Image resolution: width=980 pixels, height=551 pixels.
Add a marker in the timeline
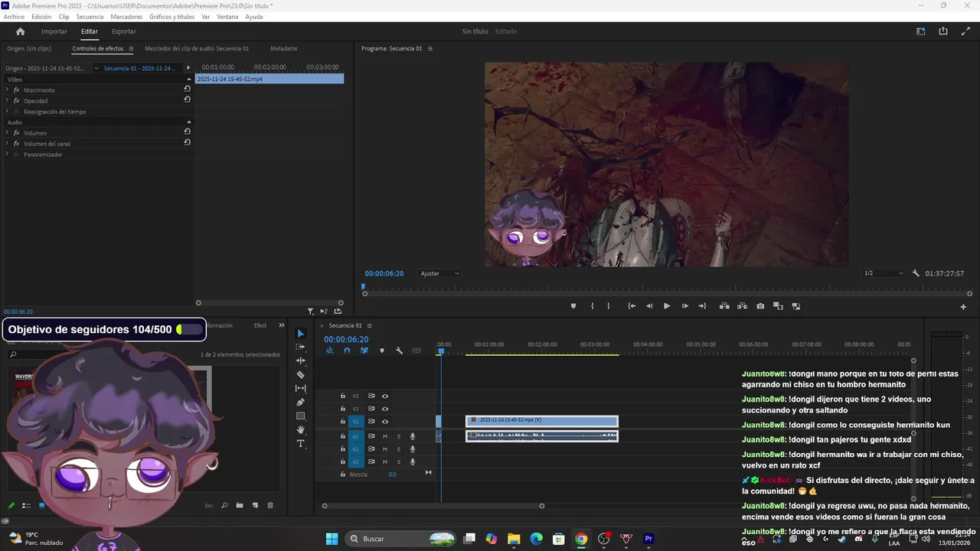coord(382,350)
